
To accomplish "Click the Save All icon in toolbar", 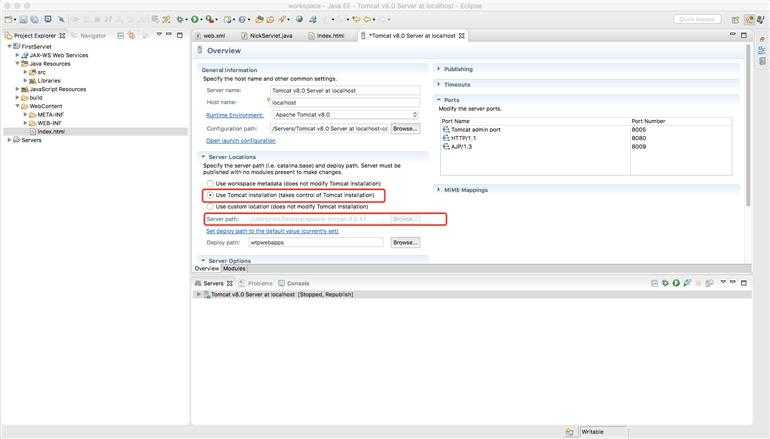I will tap(34, 20).
